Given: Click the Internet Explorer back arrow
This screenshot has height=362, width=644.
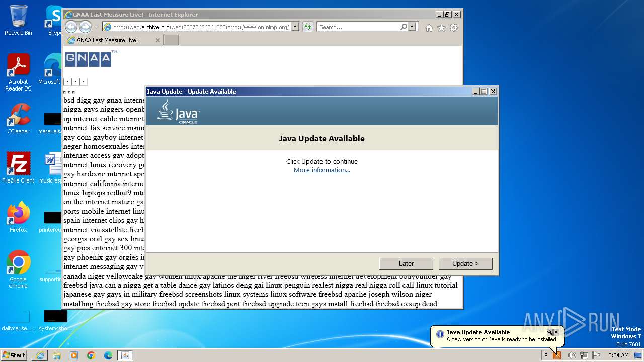Looking at the screenshot, I should pos(71,27).
